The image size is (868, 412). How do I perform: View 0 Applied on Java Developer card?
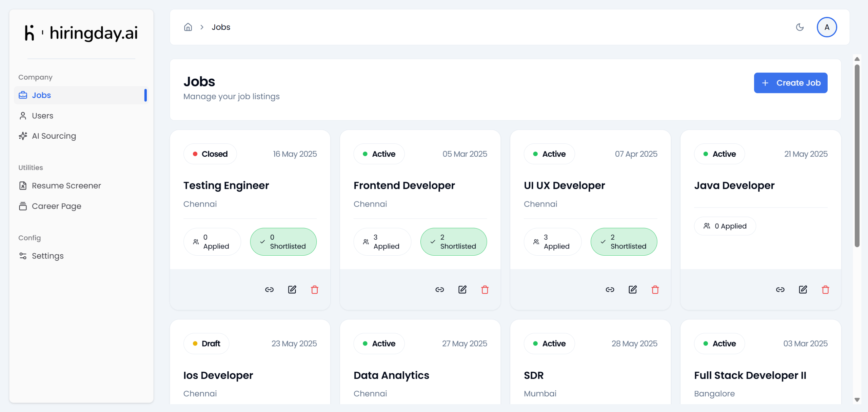coord(725,226)
